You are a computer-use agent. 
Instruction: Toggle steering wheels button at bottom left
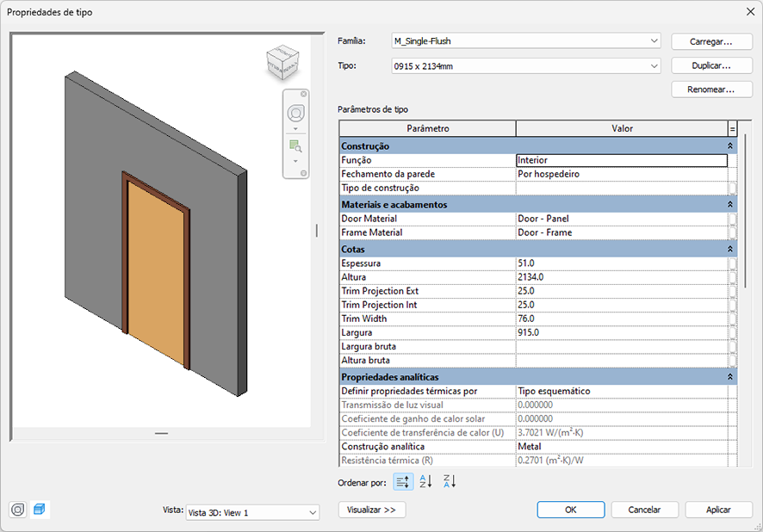click(18, 510)
